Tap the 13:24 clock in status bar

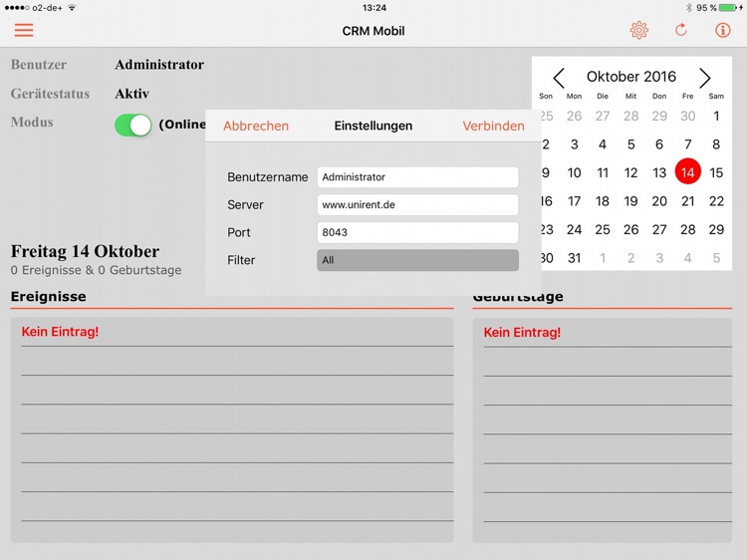pos(373,8)
